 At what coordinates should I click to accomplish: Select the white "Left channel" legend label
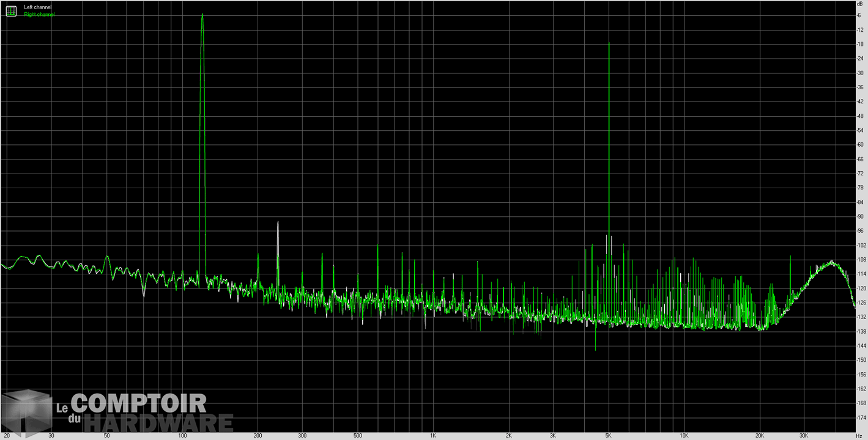click(38, 7)
